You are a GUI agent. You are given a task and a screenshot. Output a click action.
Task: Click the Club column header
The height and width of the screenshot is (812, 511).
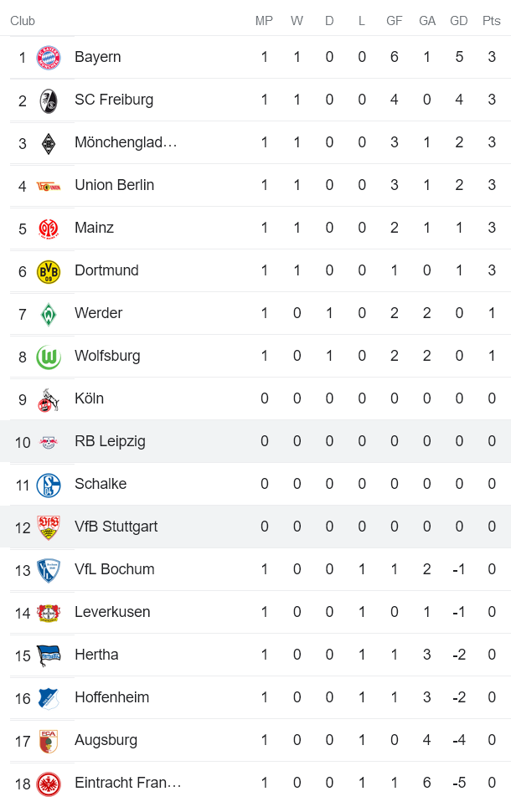click(x=23, y=21)
